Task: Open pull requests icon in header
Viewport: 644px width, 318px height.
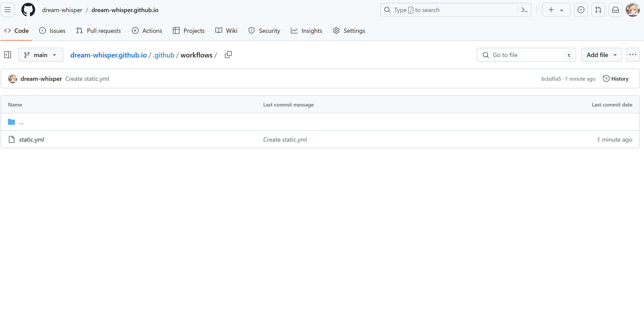Action: [x=598, y=10]
